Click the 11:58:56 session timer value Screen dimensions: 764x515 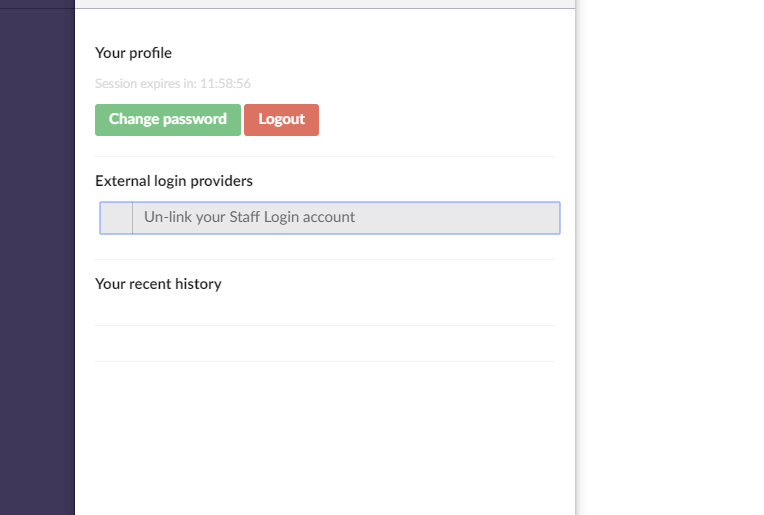[225, 84]
